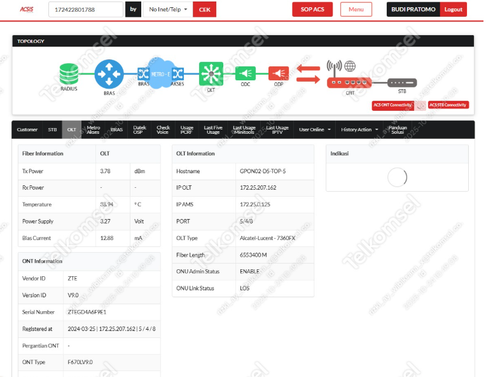
Task: Open the BRAS tab
Action: 116,129
